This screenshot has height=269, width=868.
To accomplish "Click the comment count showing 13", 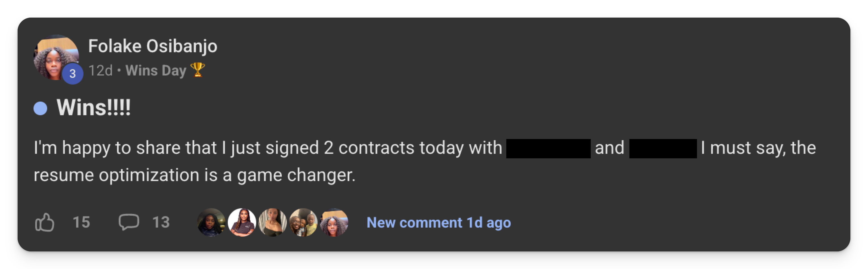I will pyautogui.click(x=161, y=222).
